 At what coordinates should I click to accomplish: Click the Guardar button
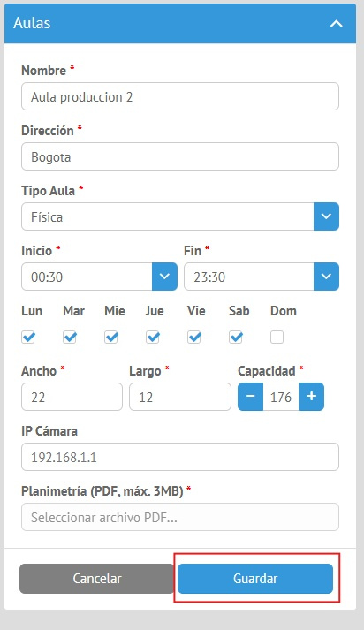(255, 579)
